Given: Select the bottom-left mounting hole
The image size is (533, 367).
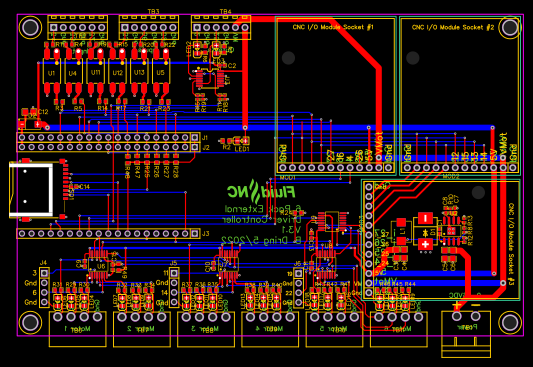Looking at the screenshot, I should pyautogui.click(x=30, y=322).
